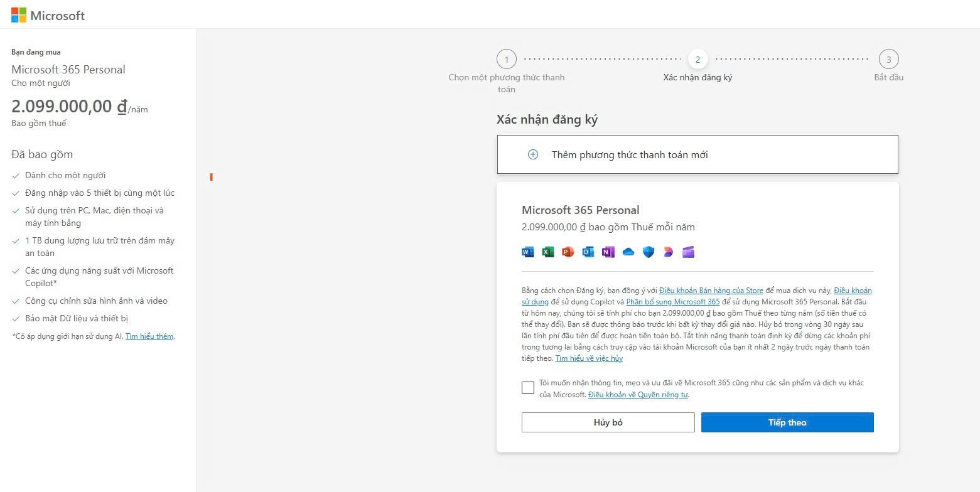The width and height of the screenshot is (980, 492).
Task: Select Đăng nhập vào 5 thiết bị row
Action: [93, 193]
